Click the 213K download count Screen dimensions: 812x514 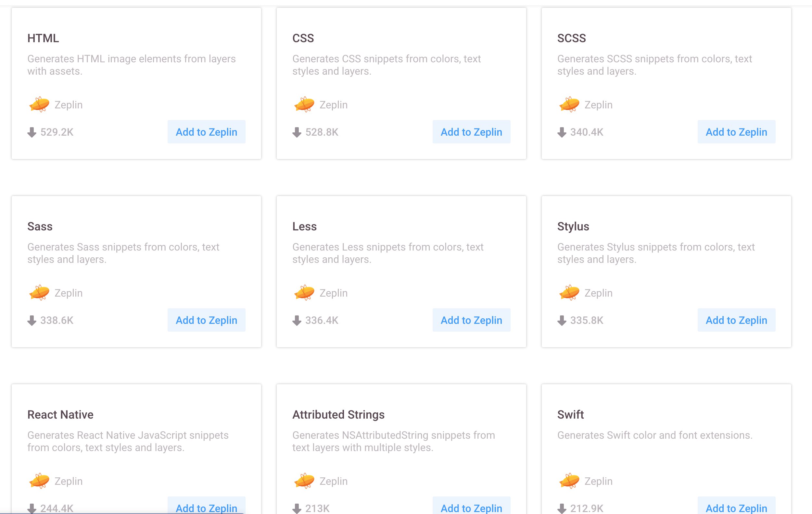click(318, 508)
